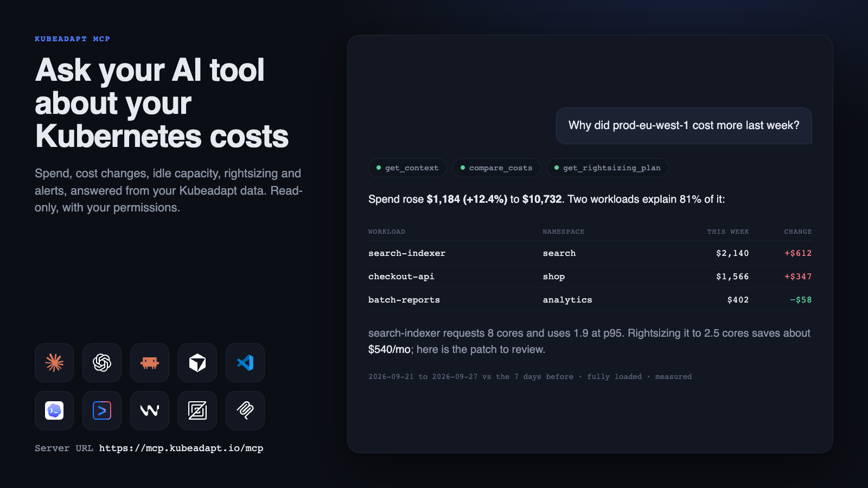Viewport: 868px width, 488px height.
Task: Select the checkout-api workload row
Action: point(590,277)
